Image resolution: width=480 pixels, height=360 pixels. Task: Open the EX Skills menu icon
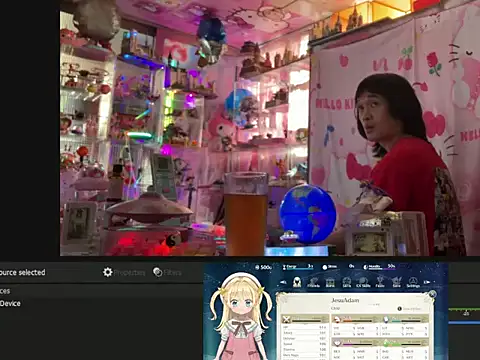pyautogui.click(x=363, y=282)
